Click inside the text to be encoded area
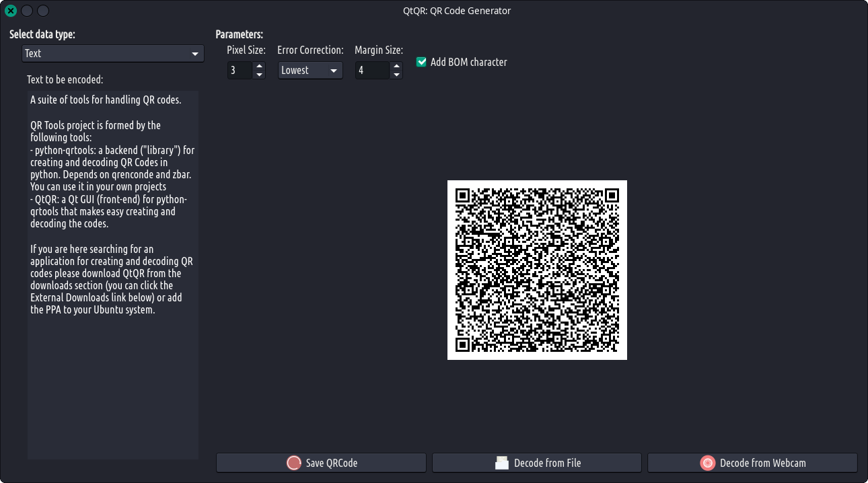This screenshot has height=483, width=868. click(113, 377)
